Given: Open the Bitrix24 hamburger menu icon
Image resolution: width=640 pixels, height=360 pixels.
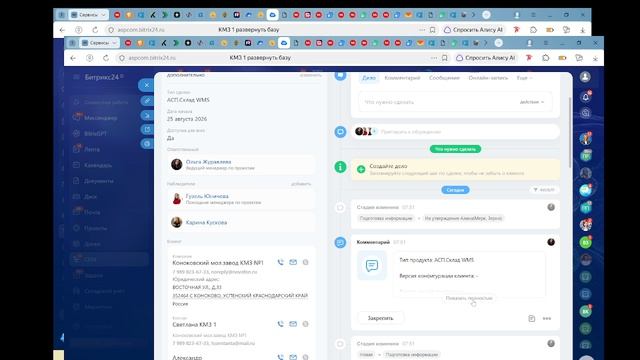Looking at the screenshot, I should 76,77.
